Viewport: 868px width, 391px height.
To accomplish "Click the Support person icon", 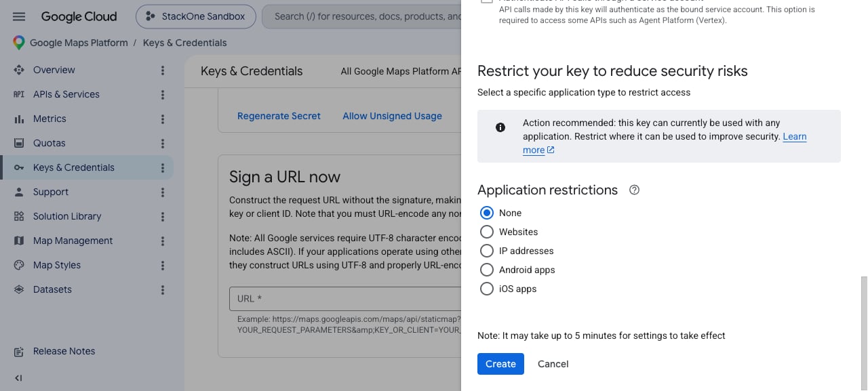I will tap(19, 192).
